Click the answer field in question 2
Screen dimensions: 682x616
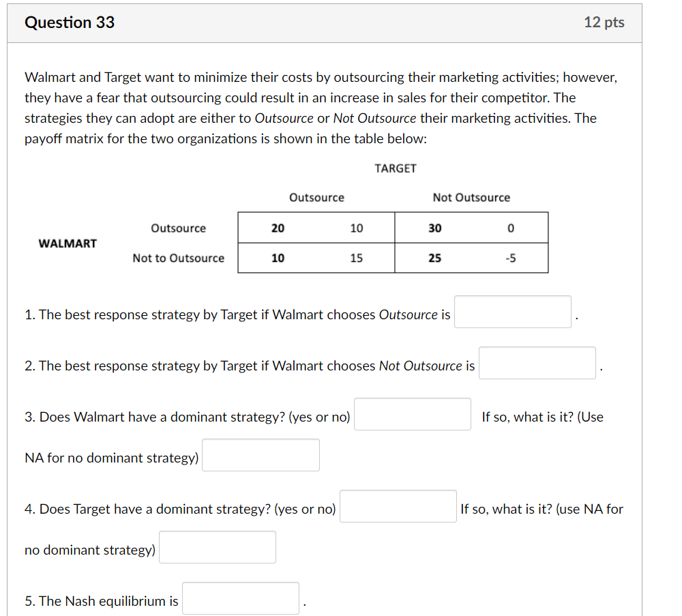coord(537,363)
